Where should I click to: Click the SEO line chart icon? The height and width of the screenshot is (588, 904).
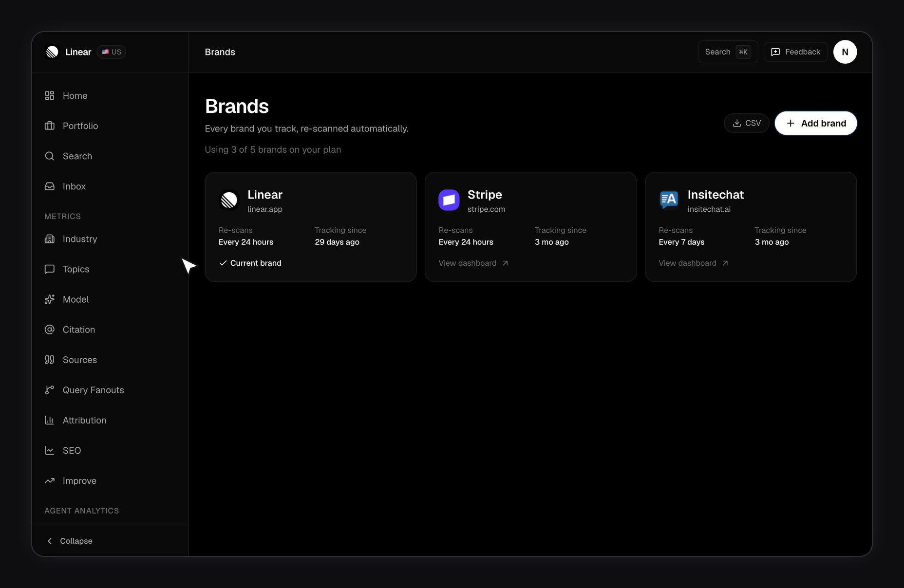click(x=50, y=450)
